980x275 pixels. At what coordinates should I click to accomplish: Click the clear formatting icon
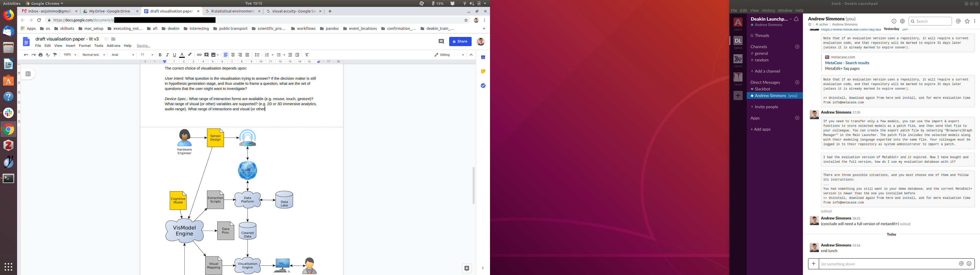click(307, 55)
